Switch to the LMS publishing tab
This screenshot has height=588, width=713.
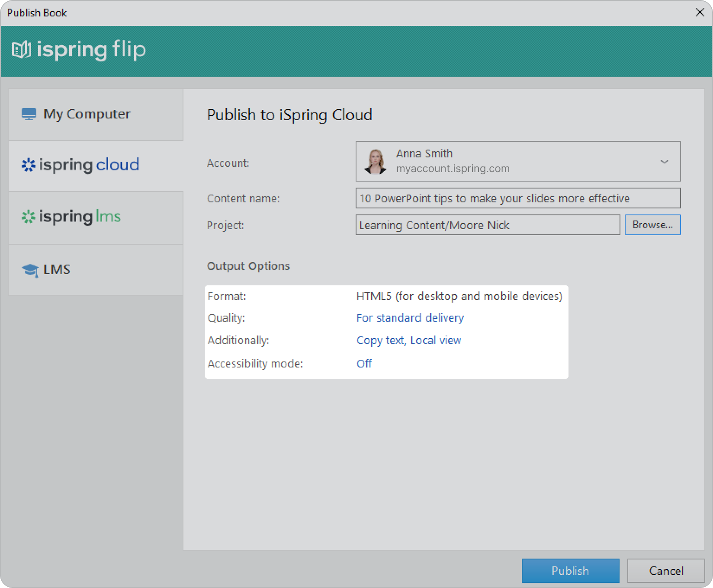(96, 270)
